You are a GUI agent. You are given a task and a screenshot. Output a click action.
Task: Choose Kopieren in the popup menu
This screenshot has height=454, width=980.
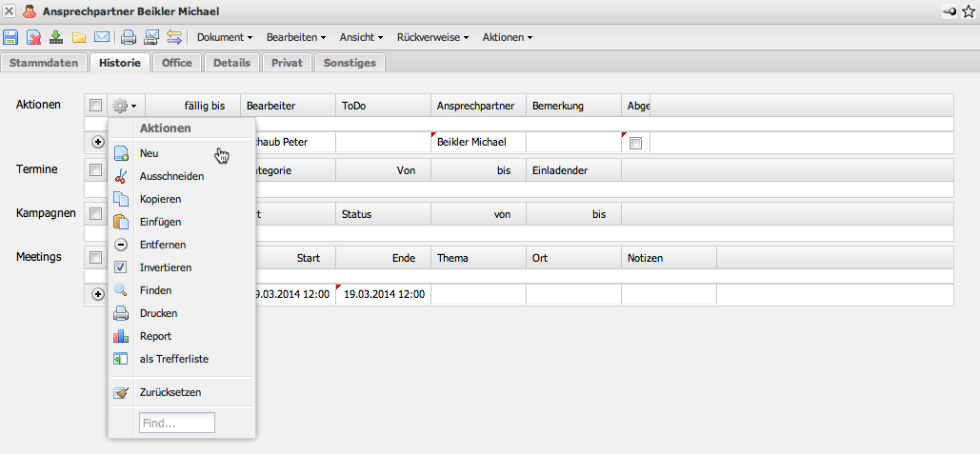(182, 199)
